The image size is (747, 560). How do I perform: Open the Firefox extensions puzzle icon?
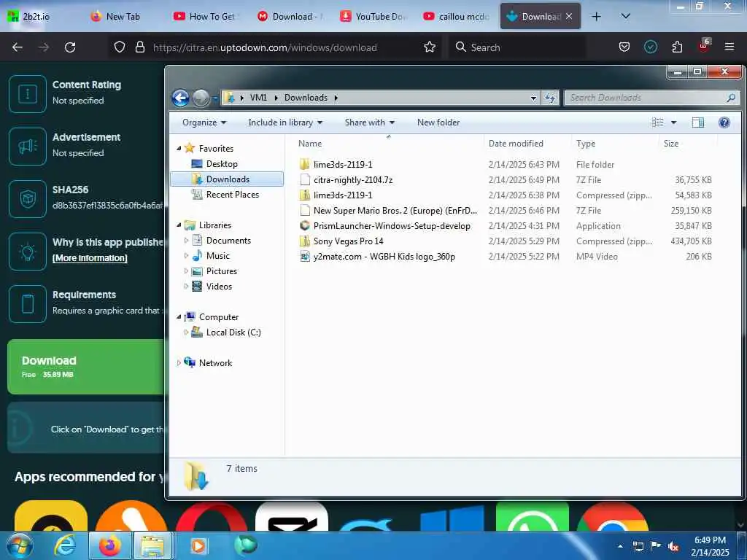click(x=677, y=47)
